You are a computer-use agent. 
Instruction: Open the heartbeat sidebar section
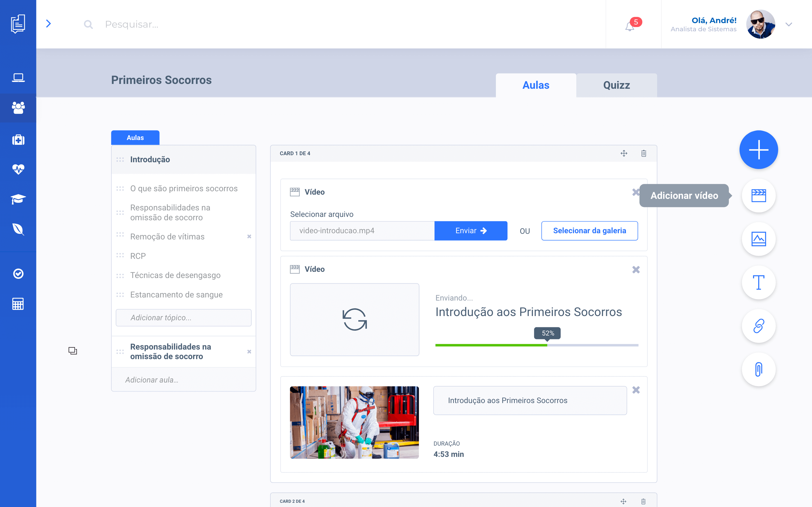pos(18,169)
